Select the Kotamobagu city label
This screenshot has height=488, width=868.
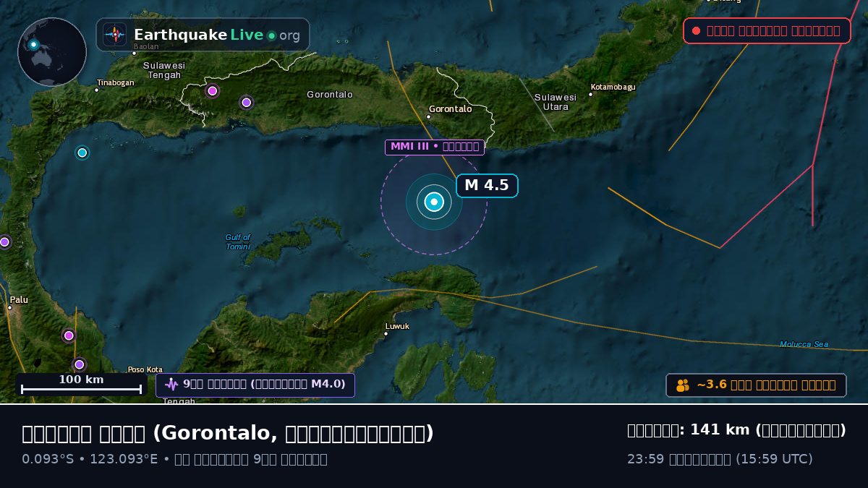click(x=612, y=88)
